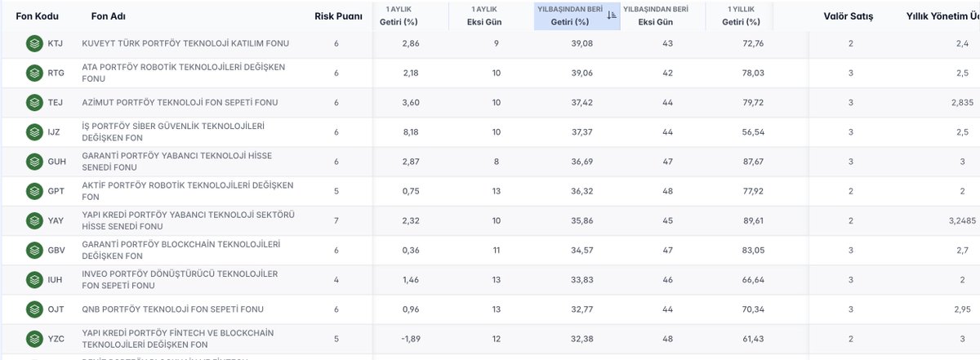Select fund code YAY

point(56,220)
